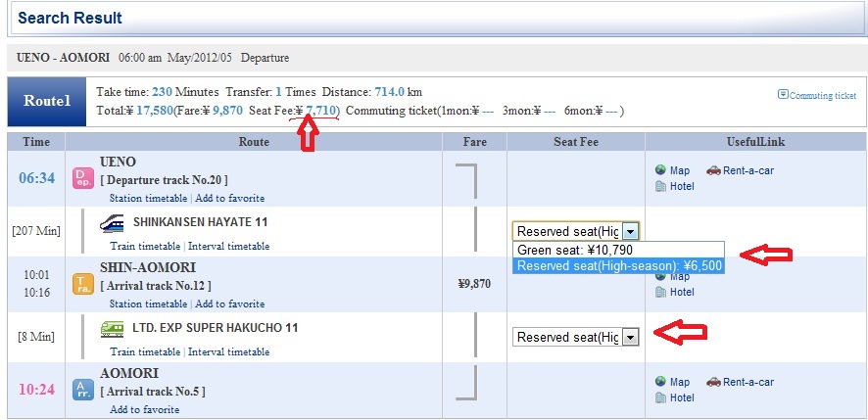This screenshot has width=868, height=420.
Task: Add UENO station to favorite
Action: 229,198
